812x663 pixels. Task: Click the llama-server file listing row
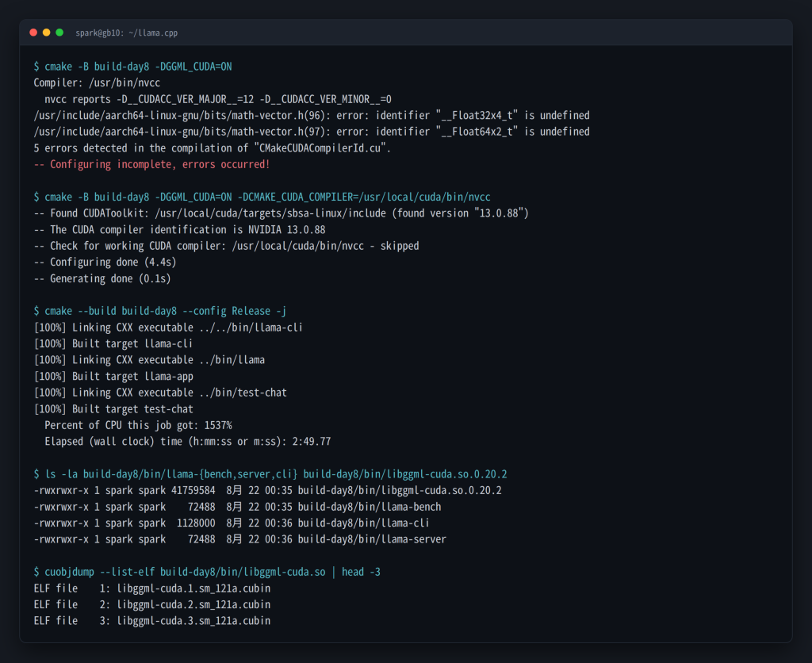point(239,539)
